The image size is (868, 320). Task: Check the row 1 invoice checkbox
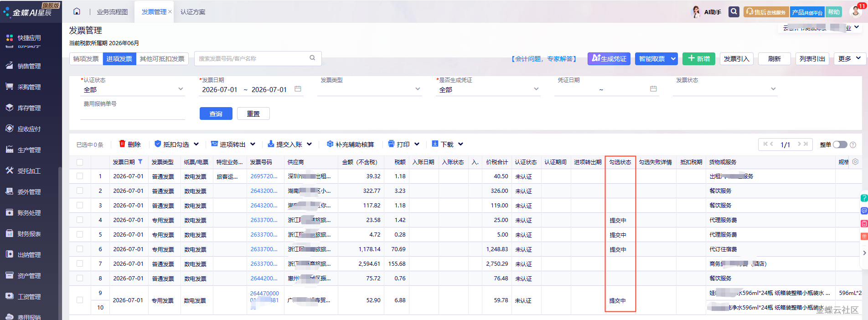pos(80,176)
